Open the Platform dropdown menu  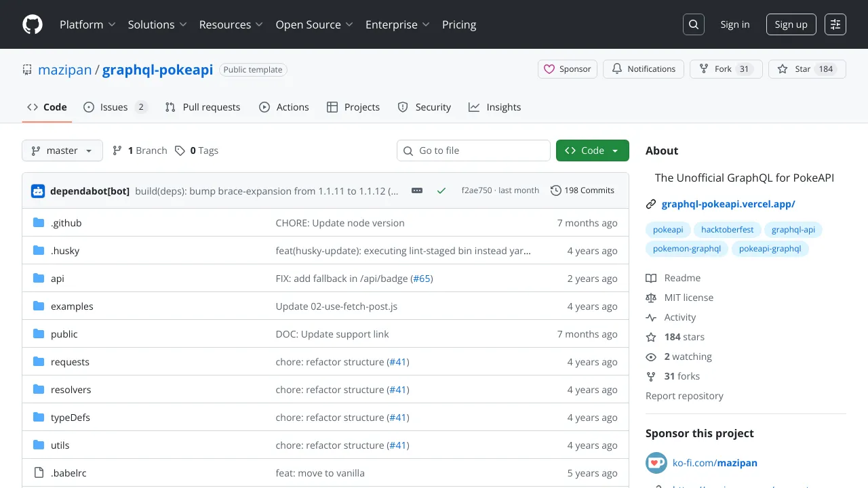click(x=87, y=24)
